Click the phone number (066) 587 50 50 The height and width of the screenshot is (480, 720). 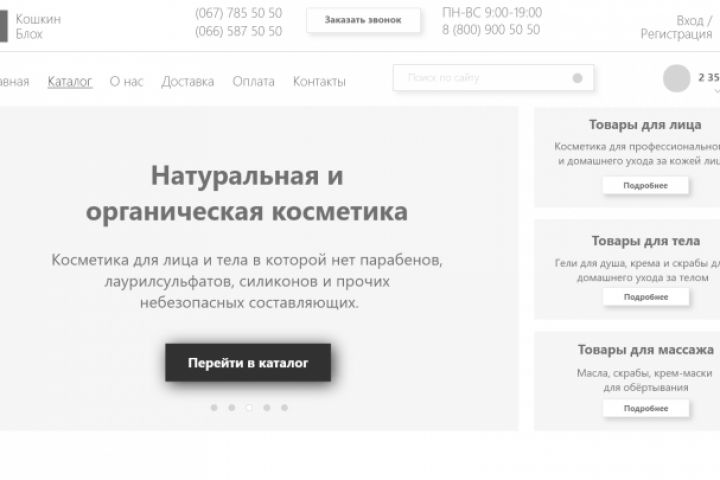(238, 31)
